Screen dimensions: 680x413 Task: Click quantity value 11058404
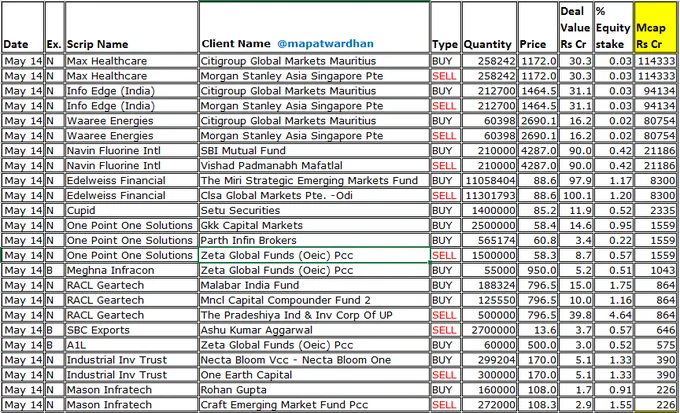490,180
